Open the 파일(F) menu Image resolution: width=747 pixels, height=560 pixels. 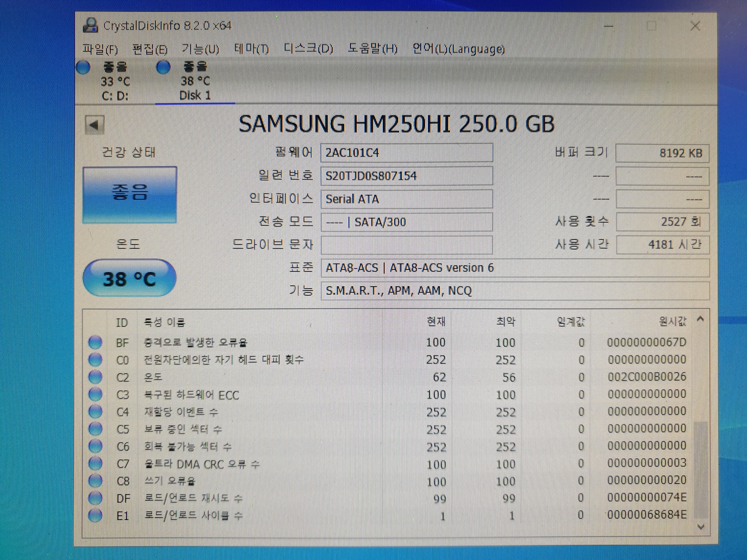click(100, 49)
